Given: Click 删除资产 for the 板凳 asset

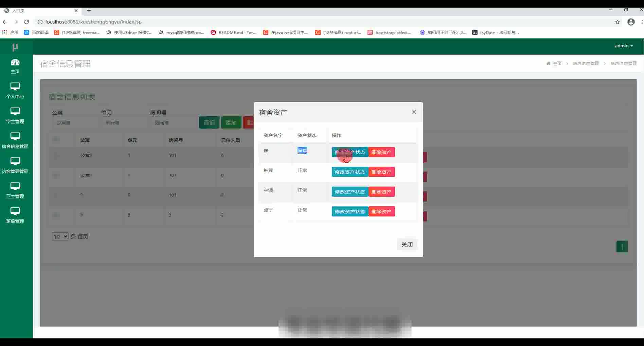Looking at the screenshot, I should (381, 172).
